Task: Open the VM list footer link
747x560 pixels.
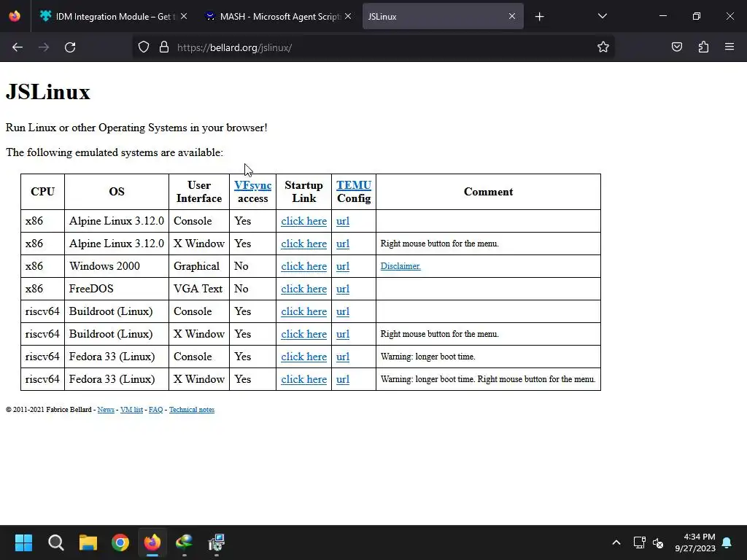Action: tap(131, 410)
